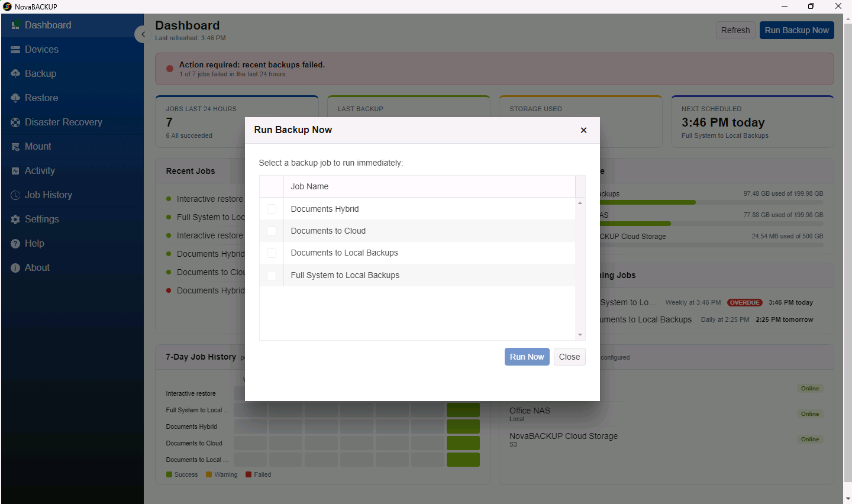Click the 'Action required' failed backups alert
This screenshot has width=852, height=504.
[x=495, y=69]
